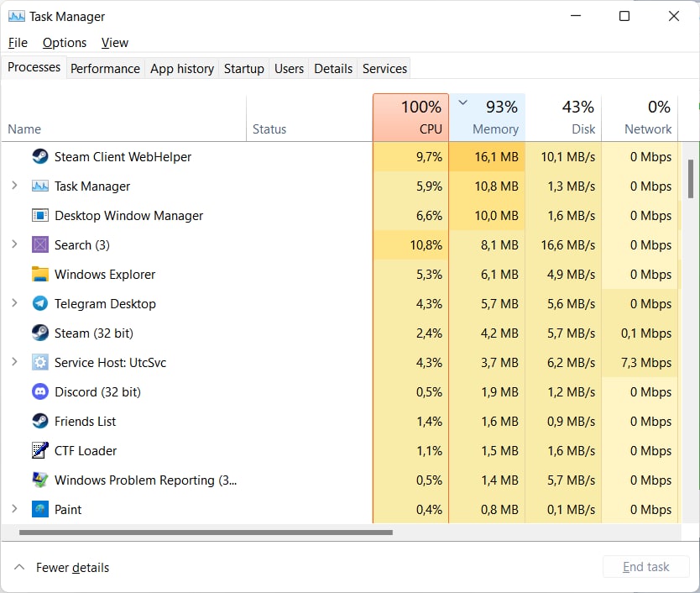Screen dimensions: 700x593
Task: Click the CTF Loader pen icon
Action: tap(40, 450)
